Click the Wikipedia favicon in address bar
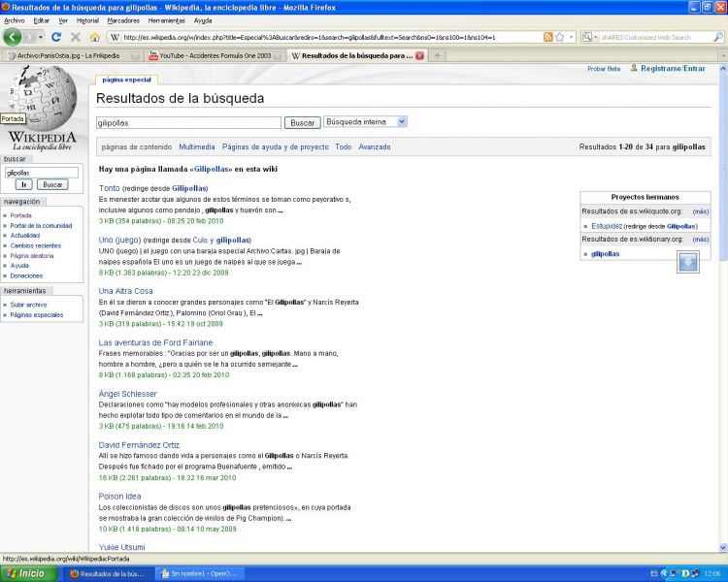This screenshot has height=582, width=728. point(116,37)
